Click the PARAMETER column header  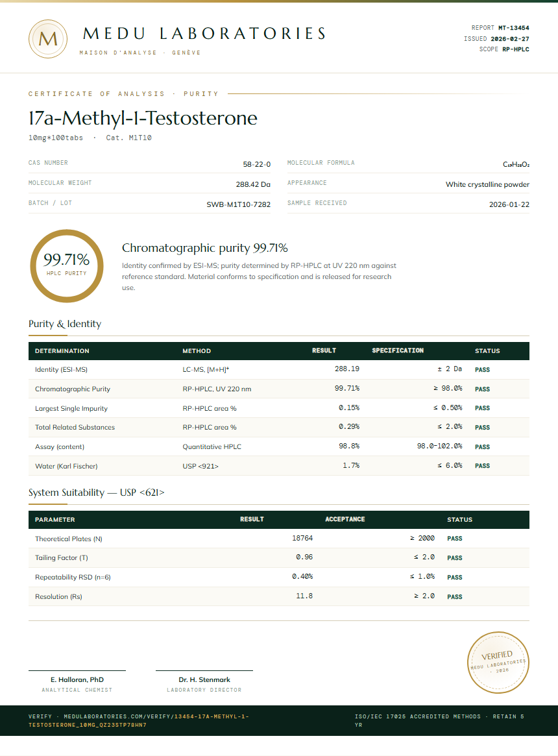pyautogui.click(x=55, y=520)
